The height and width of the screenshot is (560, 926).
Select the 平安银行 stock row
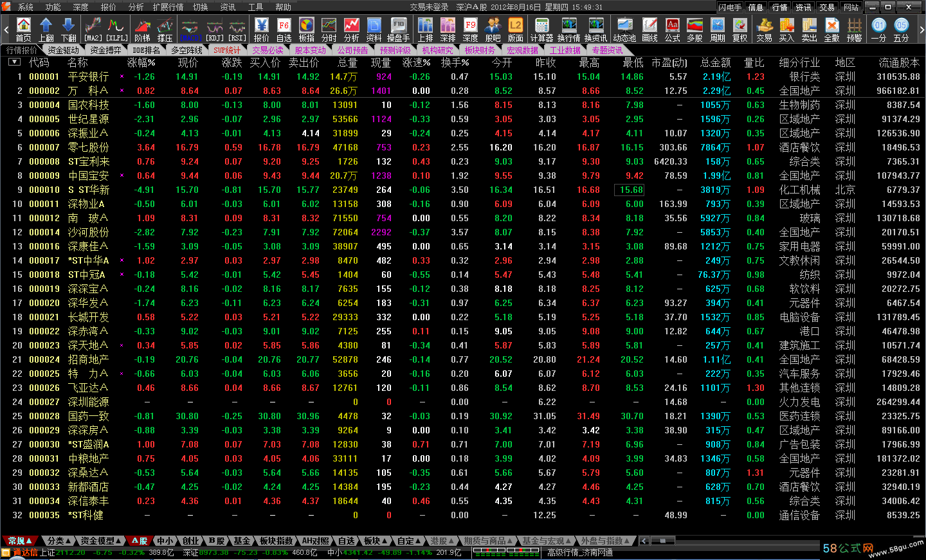click(x=463, y=77)
